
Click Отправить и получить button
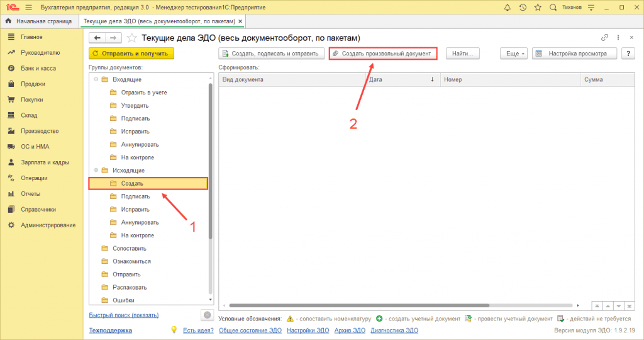tap(131, 54)
